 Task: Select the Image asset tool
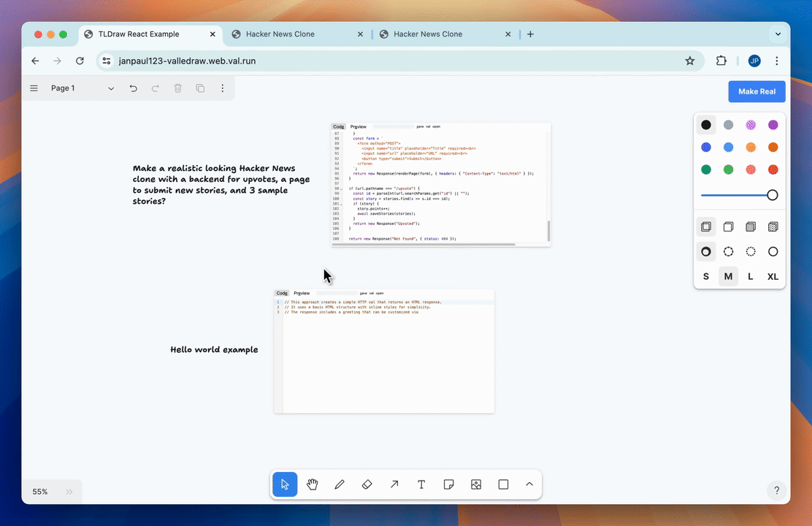[476, 484]
